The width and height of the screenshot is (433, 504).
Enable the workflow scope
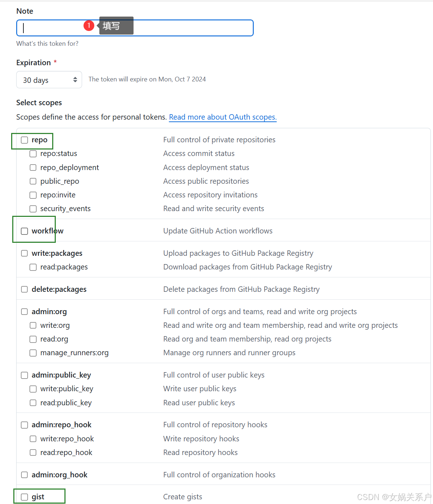(x=24, y=231)
